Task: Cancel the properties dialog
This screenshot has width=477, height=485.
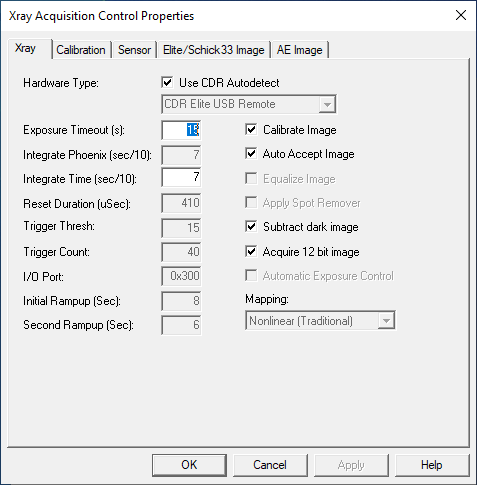Action: click(270, 465)
